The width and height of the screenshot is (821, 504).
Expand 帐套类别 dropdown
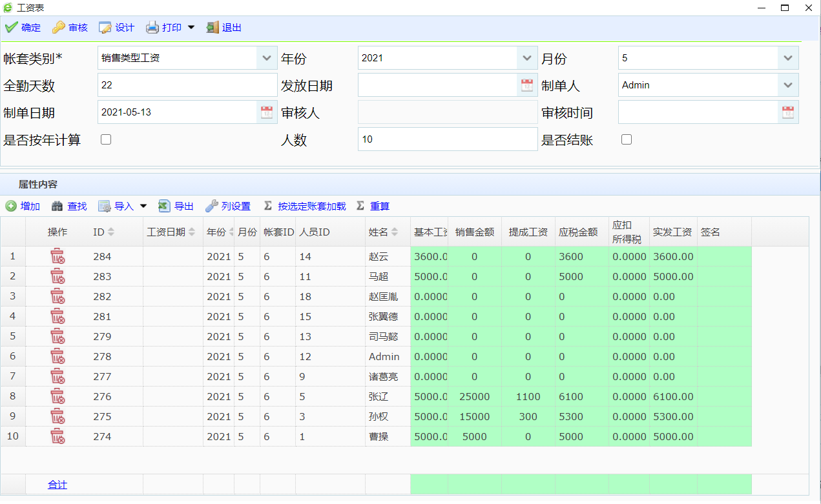point(267,58)
